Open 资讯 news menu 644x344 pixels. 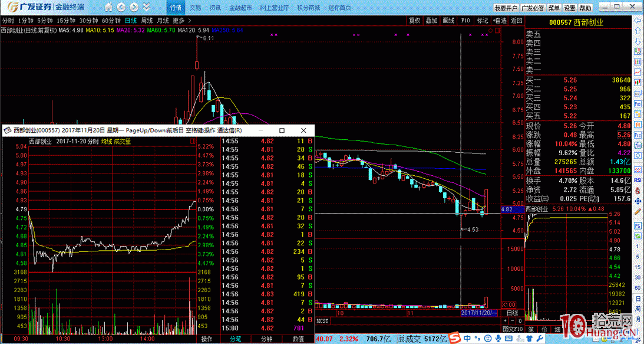[x=215, y=8]
